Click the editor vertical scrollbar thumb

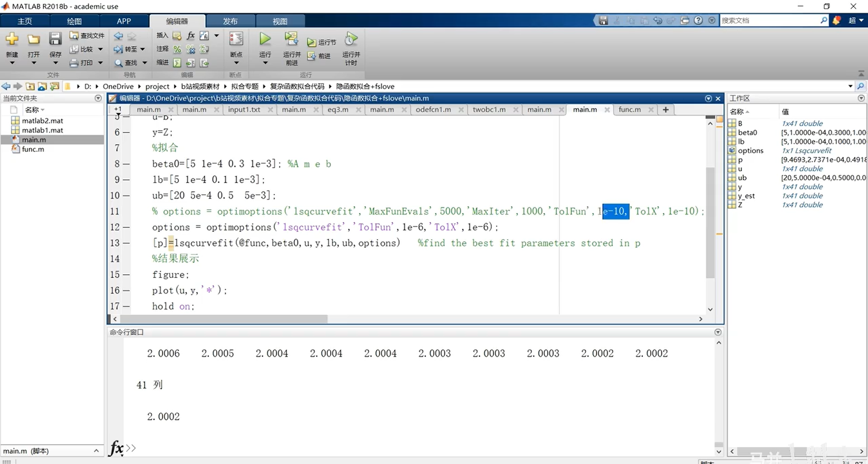[710, 223]
